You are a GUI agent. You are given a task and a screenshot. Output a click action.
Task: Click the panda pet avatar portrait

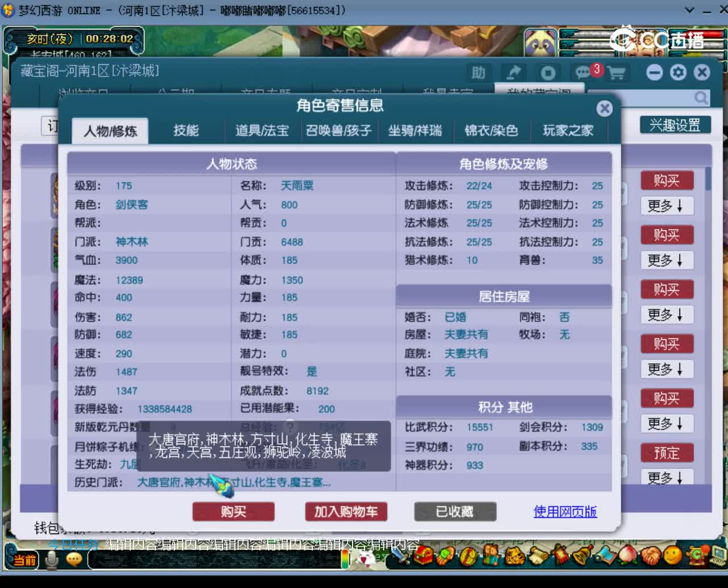[x=540, y=43]
